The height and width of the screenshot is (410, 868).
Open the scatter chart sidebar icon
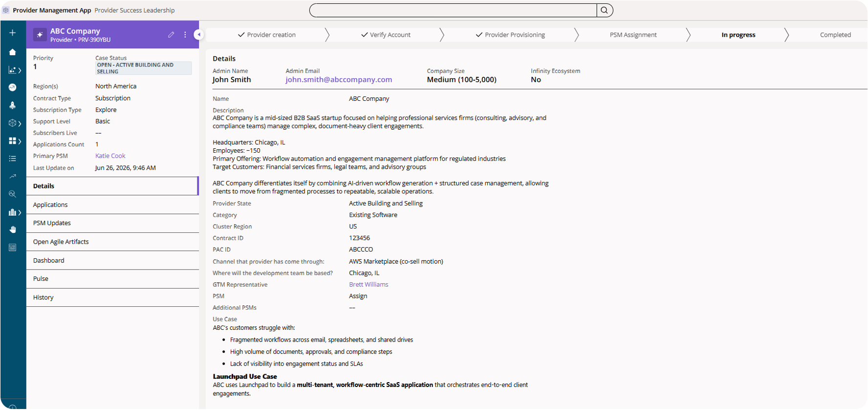(x=12, y=70)
